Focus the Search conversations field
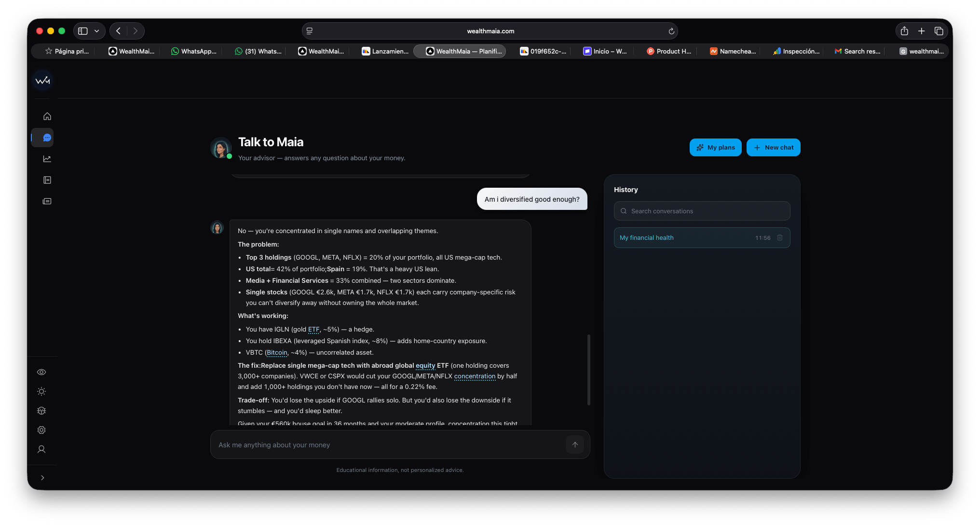 pos(702,211)
